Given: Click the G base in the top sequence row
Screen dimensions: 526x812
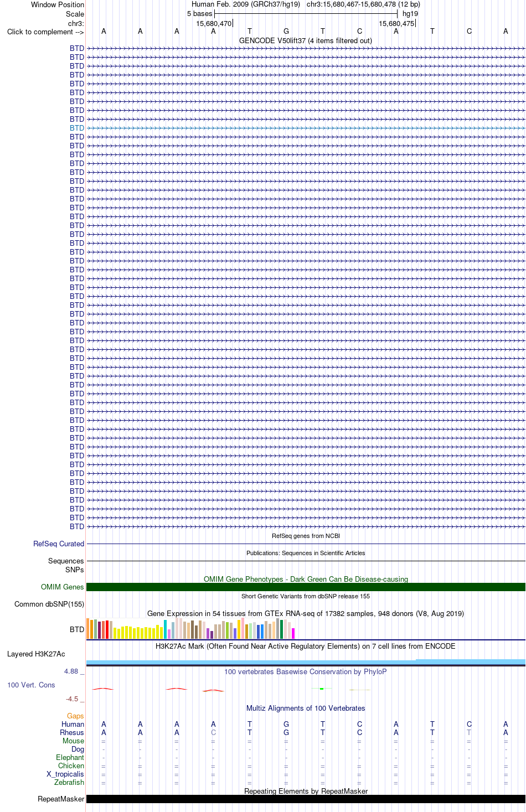Looking at the screenshot, I should 286,32.
